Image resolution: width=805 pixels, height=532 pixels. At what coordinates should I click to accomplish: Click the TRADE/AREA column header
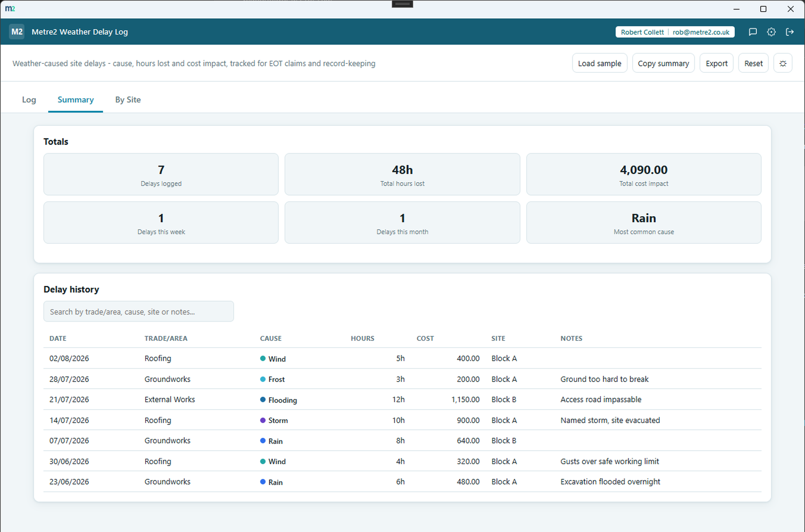[166, 339]
